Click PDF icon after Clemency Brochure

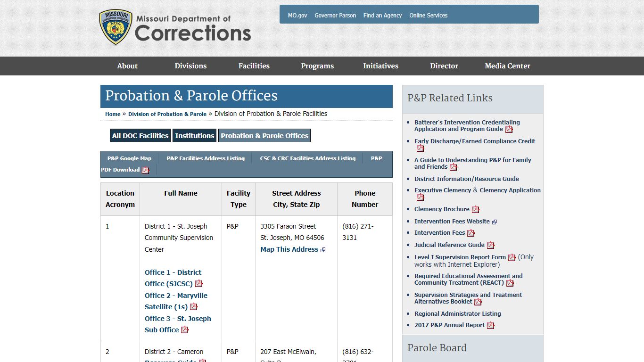[476, 209]
